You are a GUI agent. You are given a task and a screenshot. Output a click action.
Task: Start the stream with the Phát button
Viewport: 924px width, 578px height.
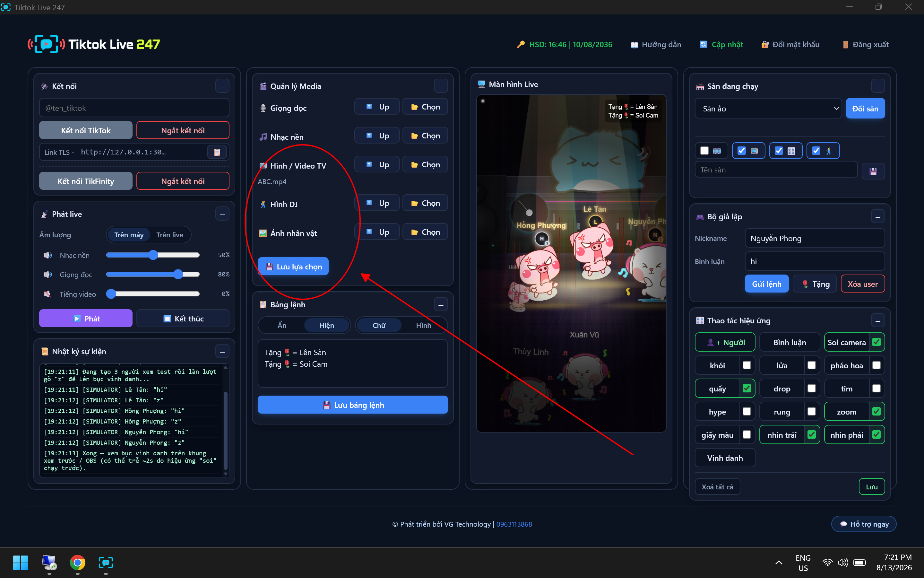click(x=86, y=319)
